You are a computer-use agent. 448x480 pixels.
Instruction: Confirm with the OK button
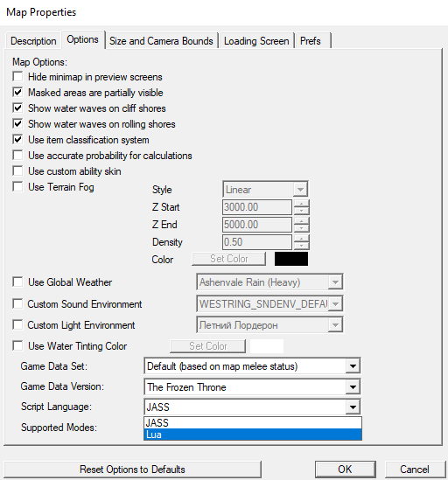point(345,470)
